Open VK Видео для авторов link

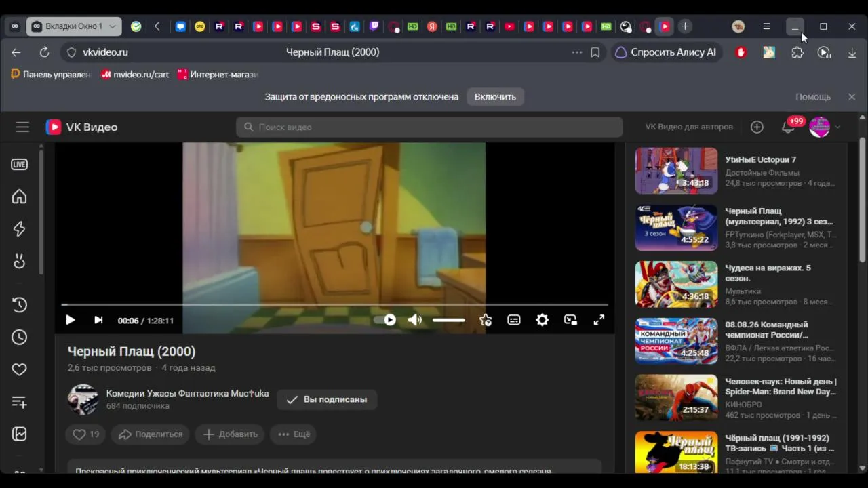coord(689,127)
